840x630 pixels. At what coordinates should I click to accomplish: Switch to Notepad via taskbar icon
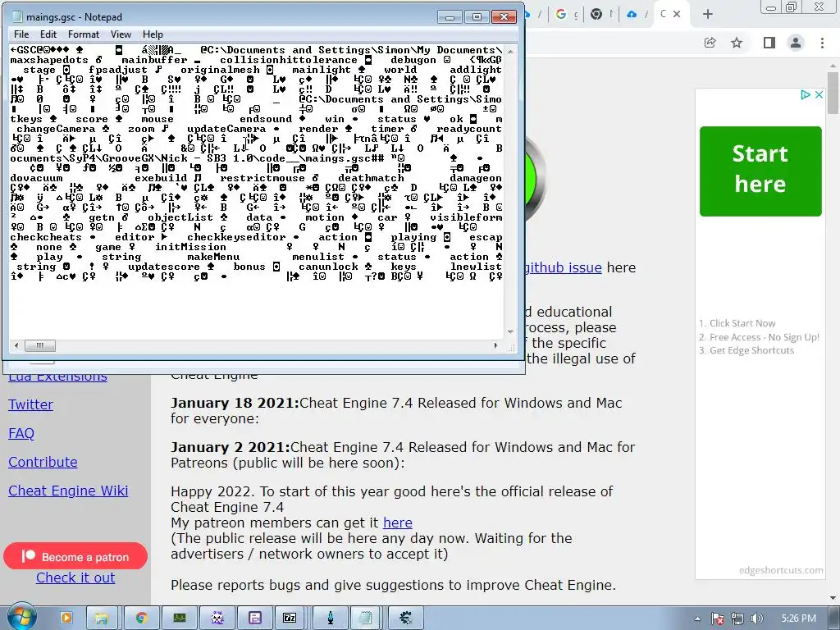pos(367,618)
